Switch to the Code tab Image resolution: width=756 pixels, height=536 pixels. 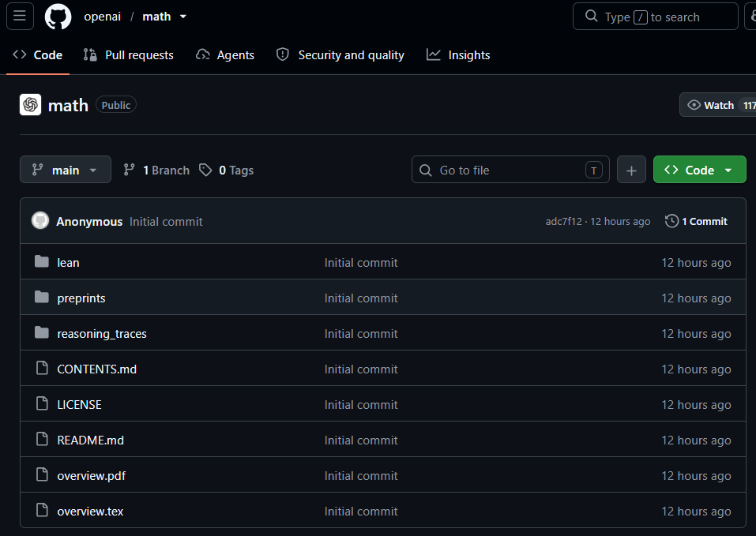click(38, 55)
